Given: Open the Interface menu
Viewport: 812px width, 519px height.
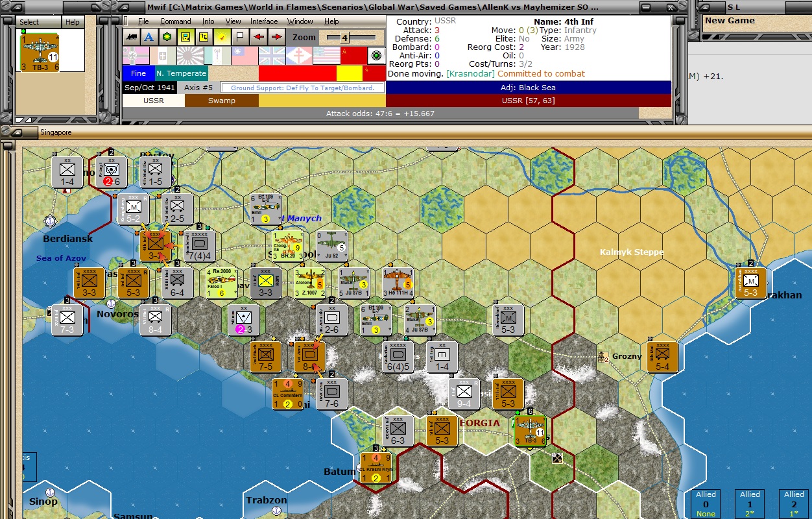Looking at the screenshot, I should (x=264, y=21).
